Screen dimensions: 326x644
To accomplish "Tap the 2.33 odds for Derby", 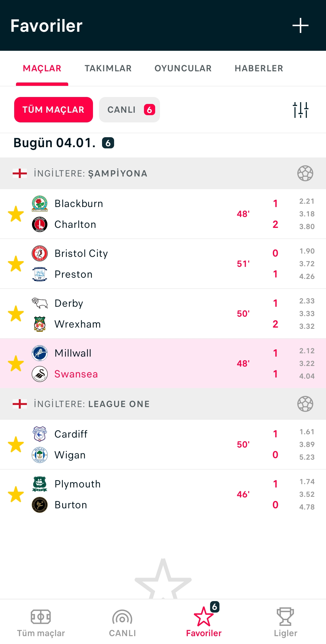I will [x=307, y=301].
